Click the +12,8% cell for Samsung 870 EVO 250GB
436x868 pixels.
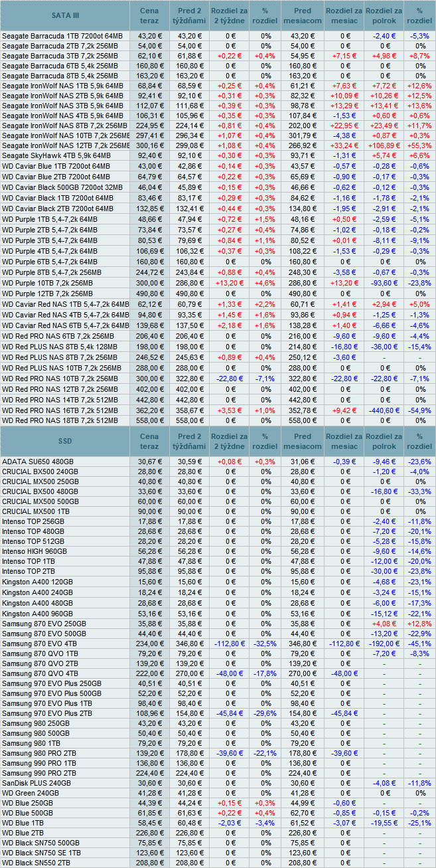coord(419,624)
